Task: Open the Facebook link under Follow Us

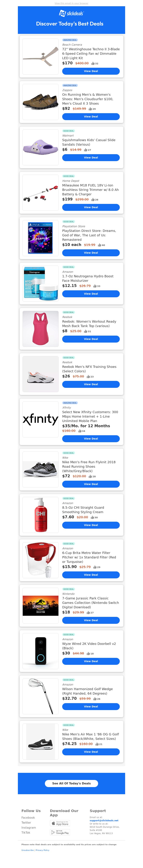Action: coord(28,818)
